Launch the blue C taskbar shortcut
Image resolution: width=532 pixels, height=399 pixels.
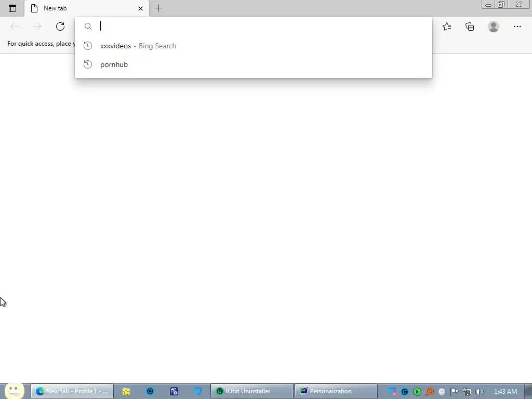[150, 392]
